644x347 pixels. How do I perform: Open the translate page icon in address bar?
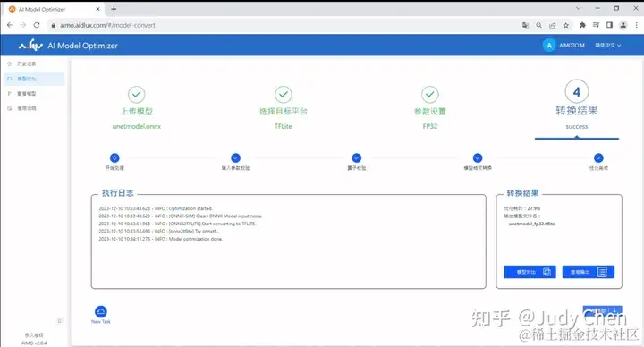point(525,25)
